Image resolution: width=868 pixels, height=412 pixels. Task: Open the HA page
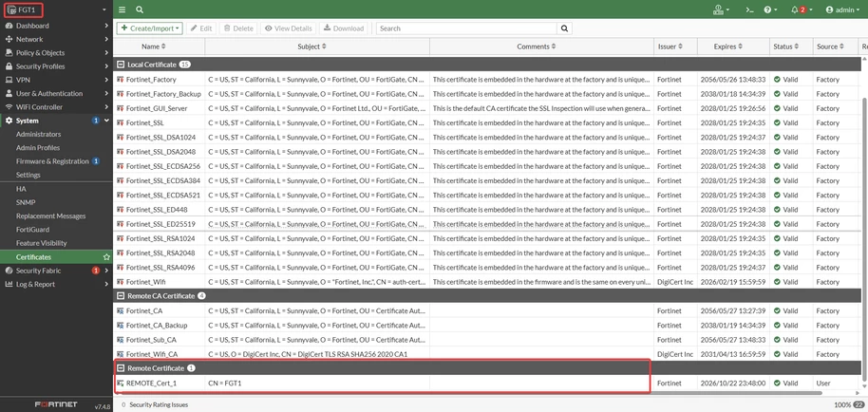point(21,189)
